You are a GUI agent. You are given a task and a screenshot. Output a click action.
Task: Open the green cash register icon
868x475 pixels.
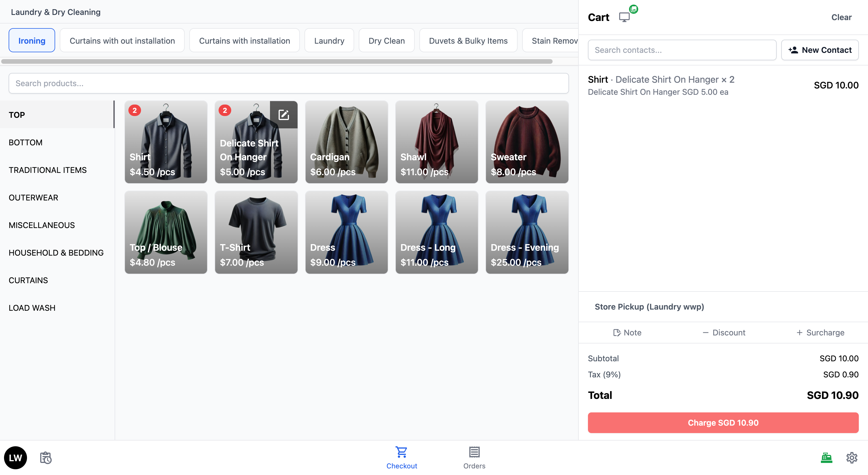[826, 457]
